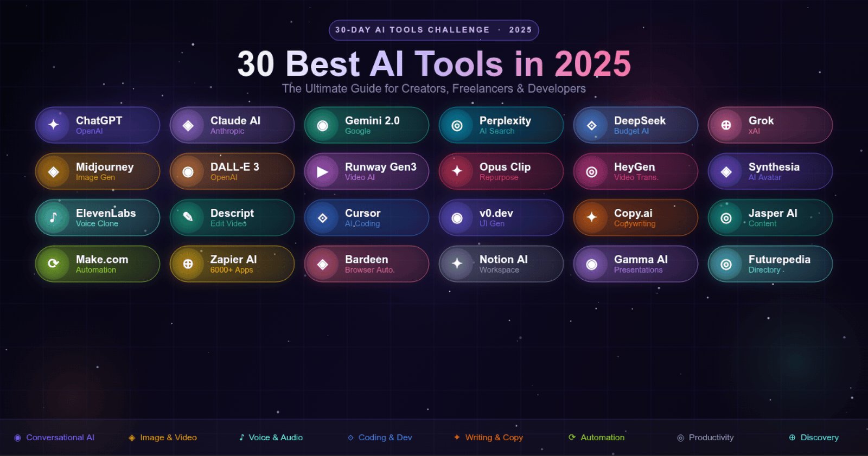Click the "Image Gen" subtitle under Midjourney
The width and height of the screenshot is (868, 456).
[95, 177]
